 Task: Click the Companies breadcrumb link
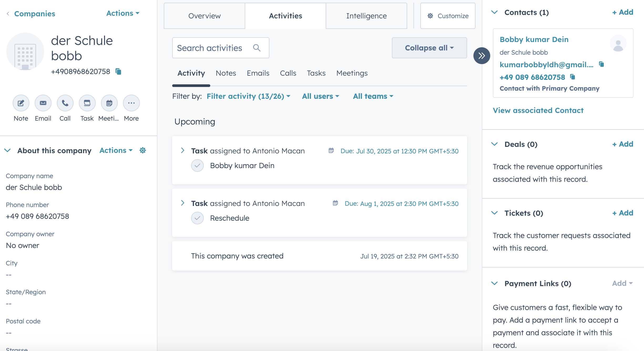pos(35,14)
